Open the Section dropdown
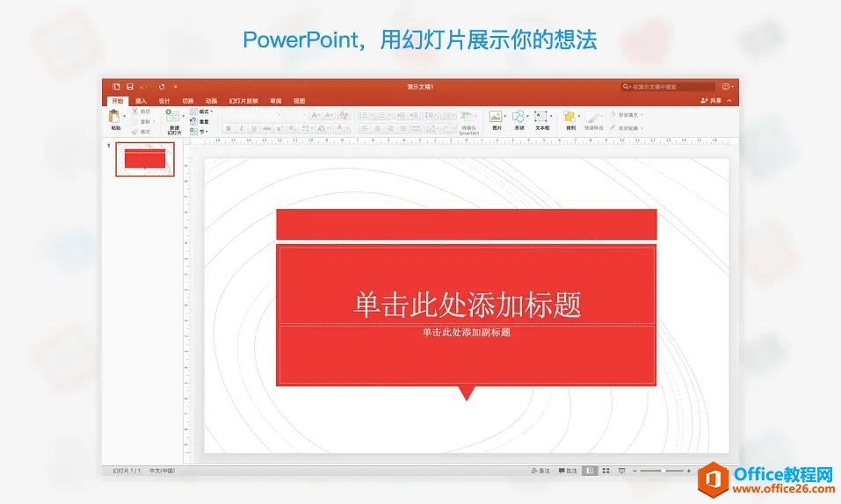The width and height of the screenshot is (841, 504). [199, 132]
